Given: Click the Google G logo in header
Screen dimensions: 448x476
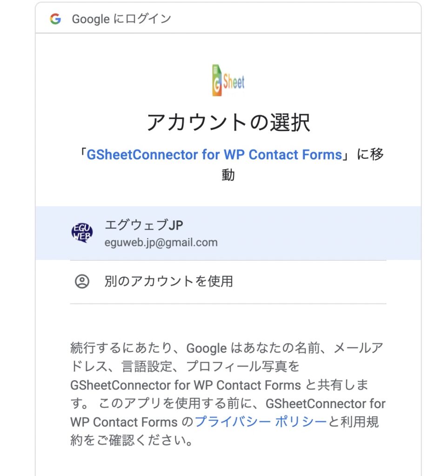Looking at the screenshot, I should tap(55, 19).
